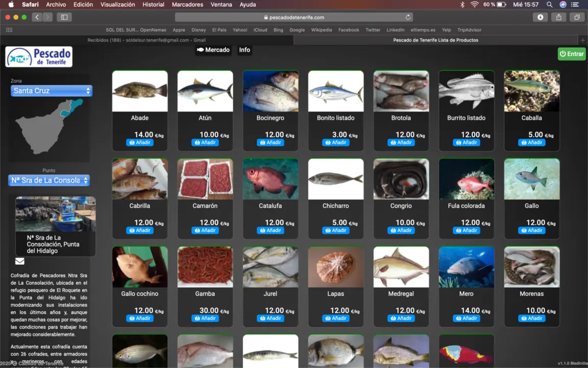Show all tabs overview icon
This screenshot has height=368, width=588.
(577, 17)
